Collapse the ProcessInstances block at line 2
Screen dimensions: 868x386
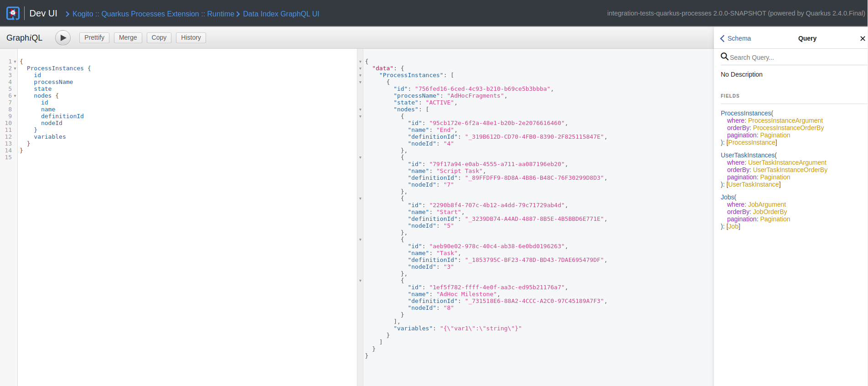[15, 68]
